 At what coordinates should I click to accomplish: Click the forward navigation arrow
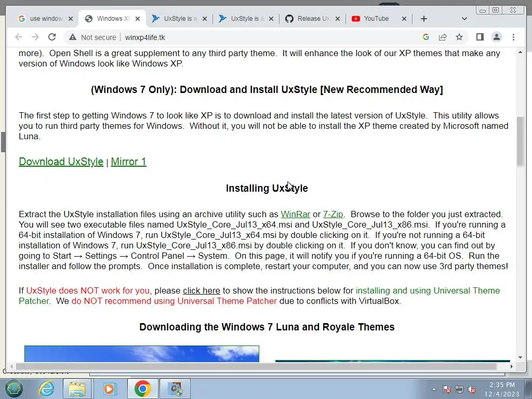pos(35,37)
